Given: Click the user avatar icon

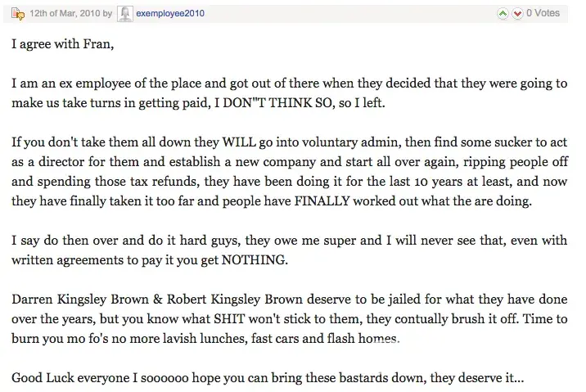Looking at the screenshot, I should (125, 13).
